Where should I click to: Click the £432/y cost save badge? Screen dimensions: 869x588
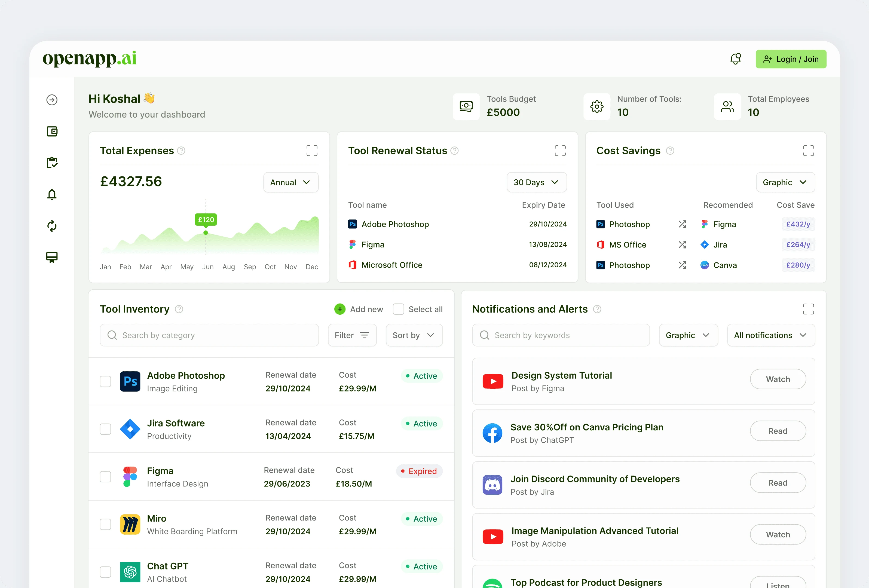tap(798, 224)
